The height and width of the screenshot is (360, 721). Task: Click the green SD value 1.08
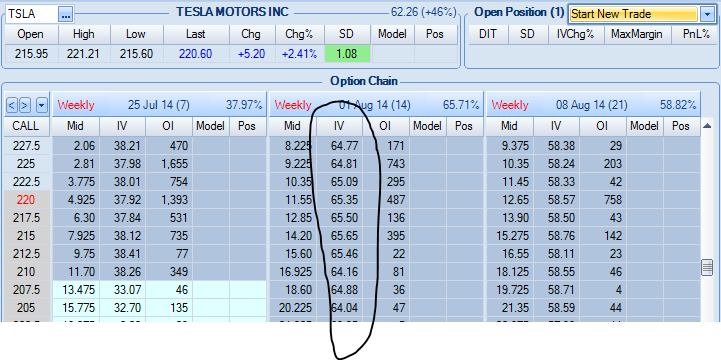(347, 54)
